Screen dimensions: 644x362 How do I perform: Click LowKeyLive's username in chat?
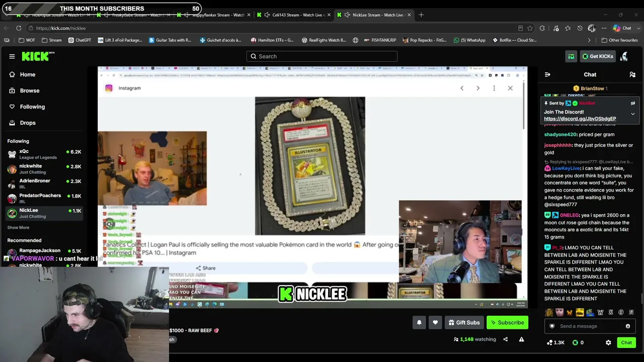click(566, 168)
